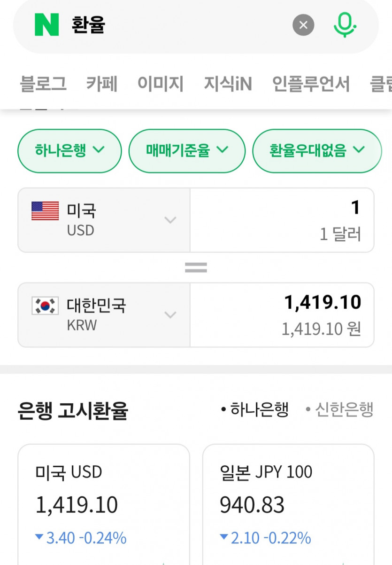Screen dimensions: 392x565
Task: Open the 지식iN tab
Action: click(x=228, y=84)
